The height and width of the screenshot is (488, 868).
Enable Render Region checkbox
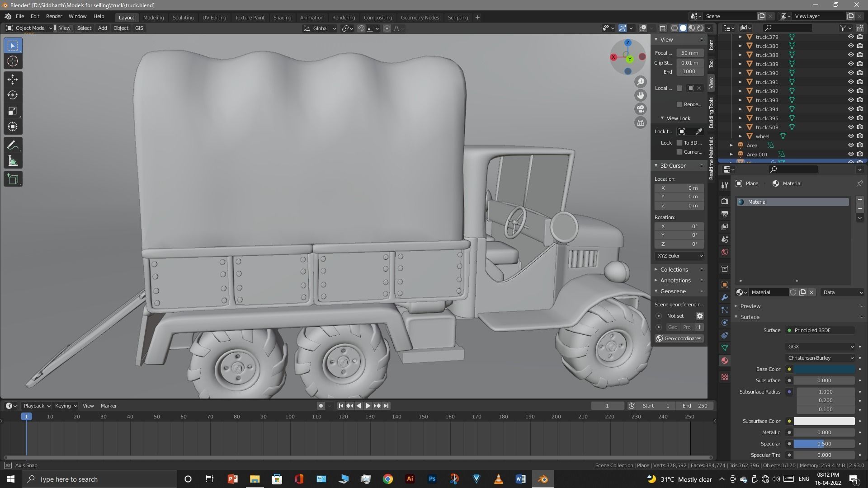coord(679,104)
